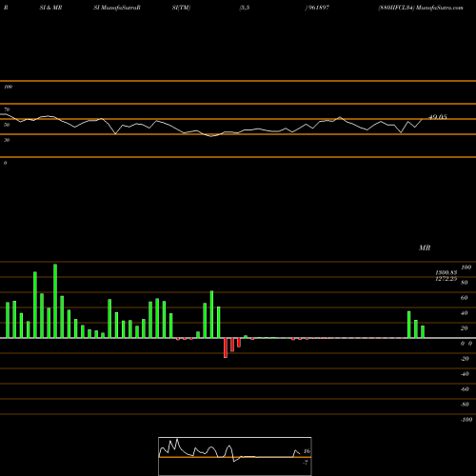Image resolution: width=476 pixels, height=476 pixels.
Task: Click the 49.05 RSI value label
Action: (x=438, y=117)
